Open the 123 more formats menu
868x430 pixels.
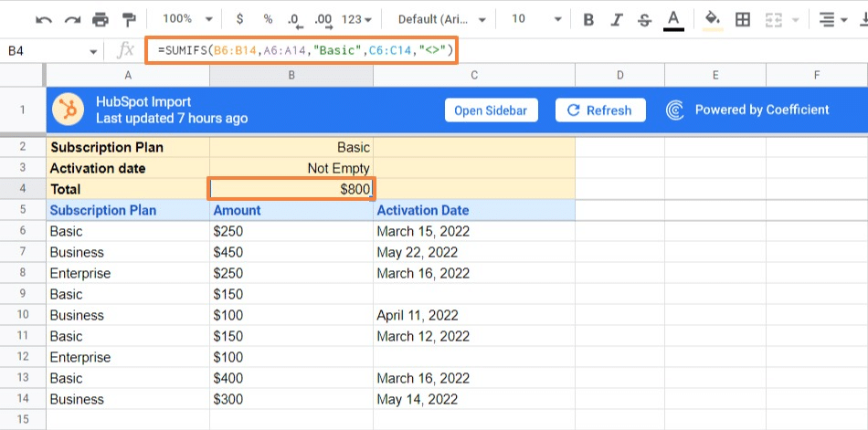click(356, 19)
